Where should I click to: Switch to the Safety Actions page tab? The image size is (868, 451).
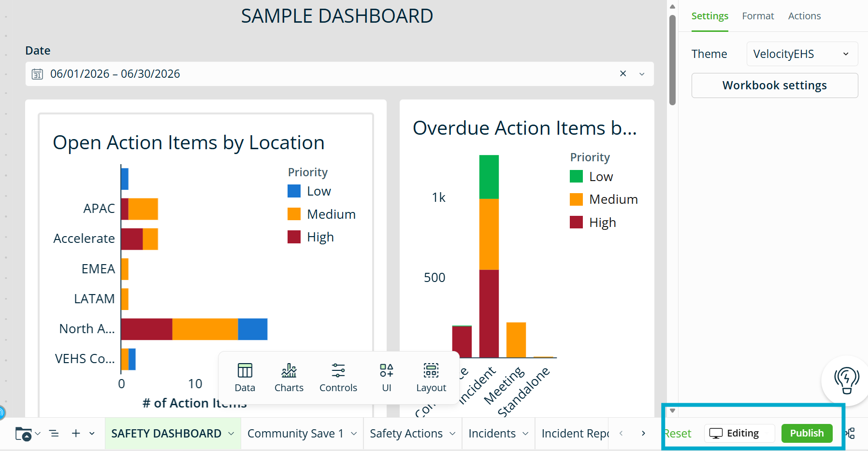pos(406,434)
